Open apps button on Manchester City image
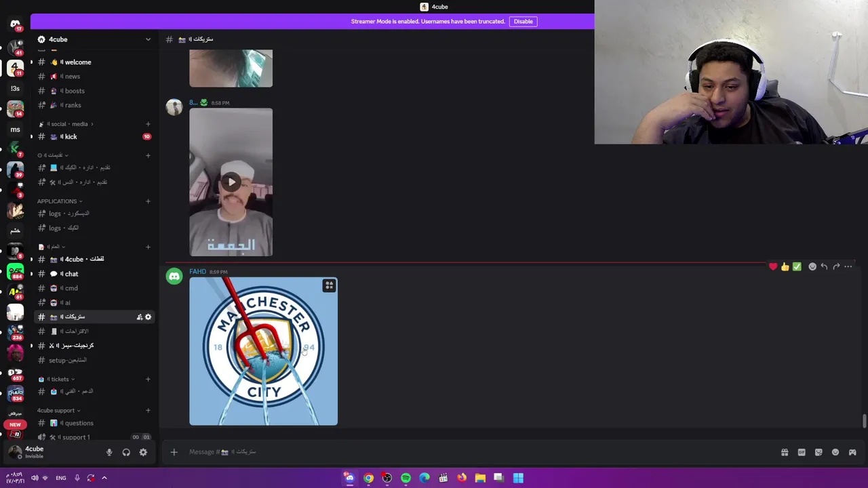 pos(329,285)
